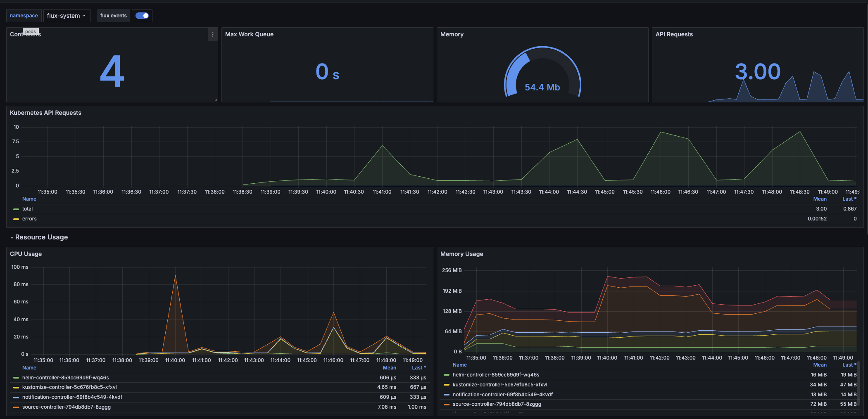Click kustomize-controller yellow icon in Memory Usage legend
868x419 pixels.
coord(446,385)
